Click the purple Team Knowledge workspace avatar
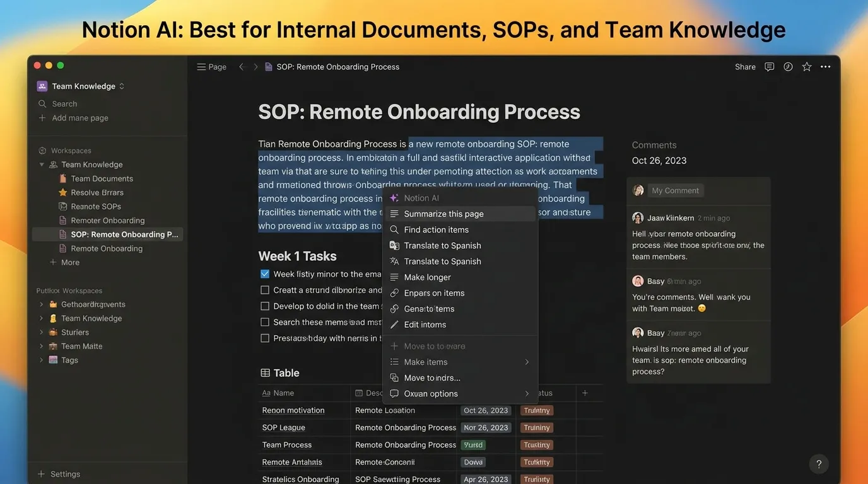868x484 pixels. click(x=42, y=86)
